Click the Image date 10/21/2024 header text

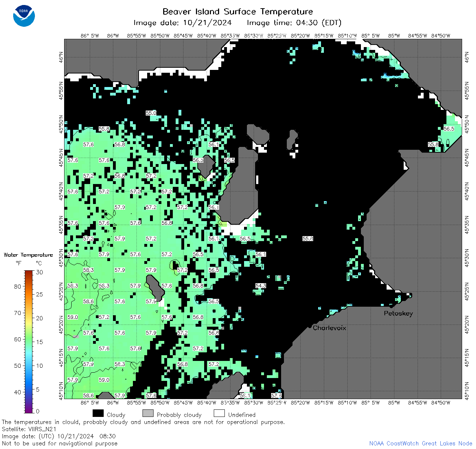182,23
